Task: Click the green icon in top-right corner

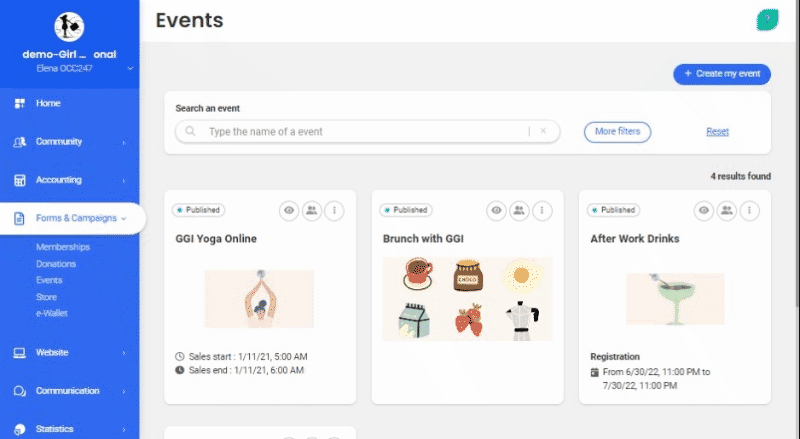Action: point(770,19)
